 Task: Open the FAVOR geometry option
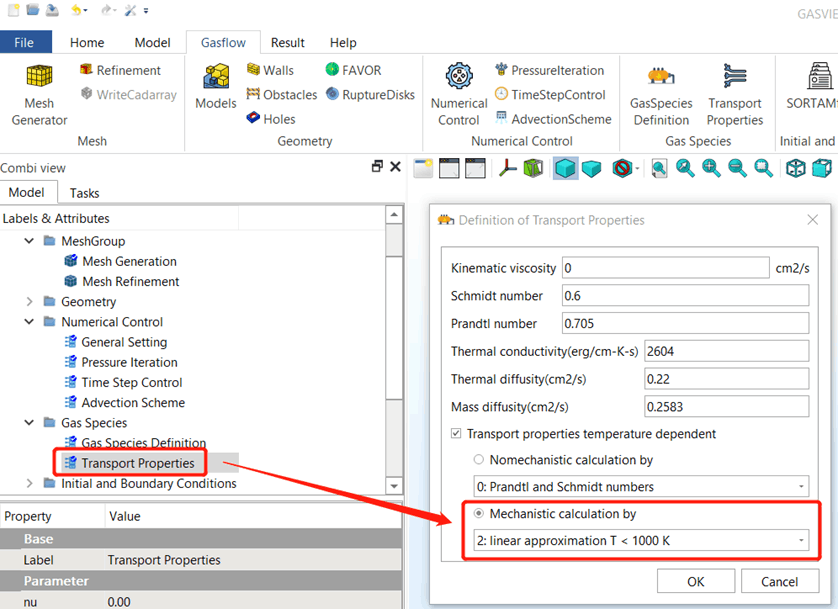tap(353, 70)
